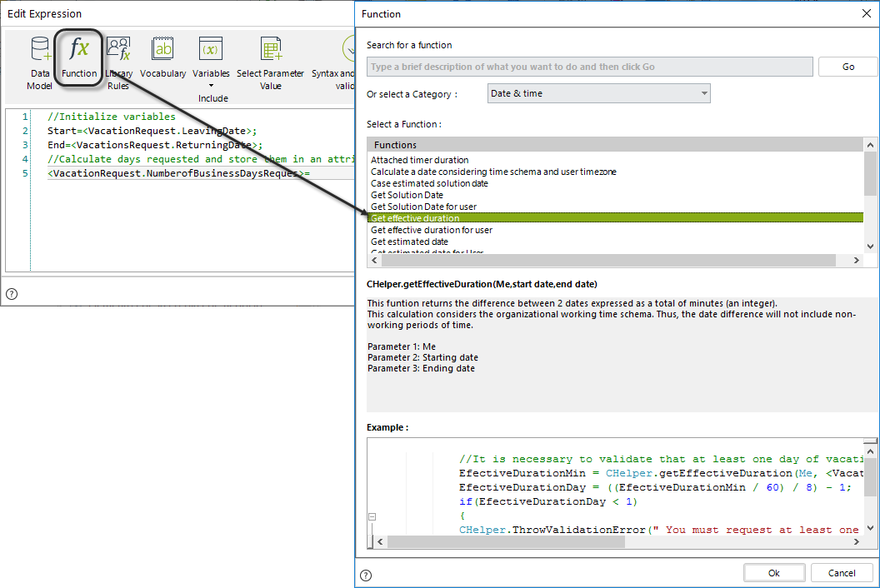Click example line with CHelper.ThrowValidationError
Viewport: 880px width, 588px height.
coord(659,530)
